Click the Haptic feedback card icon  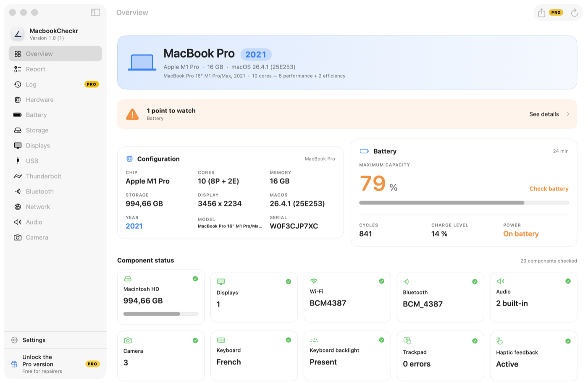pos(500,341)
